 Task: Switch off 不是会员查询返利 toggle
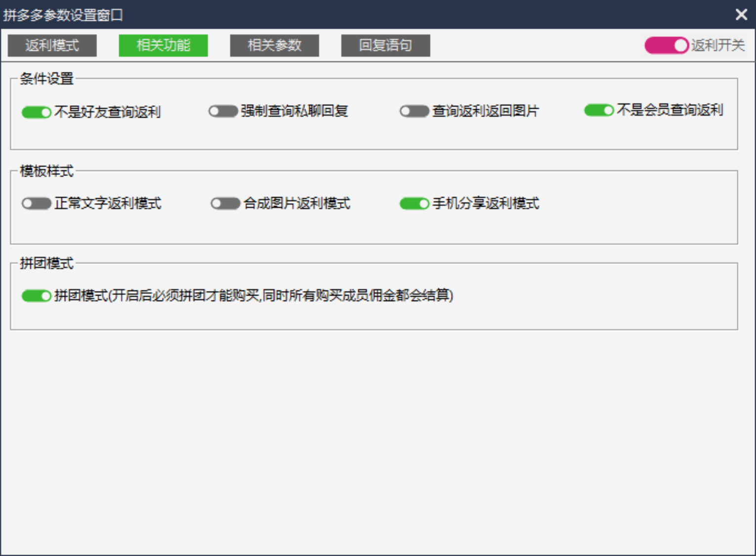click(x=599, y=110)
